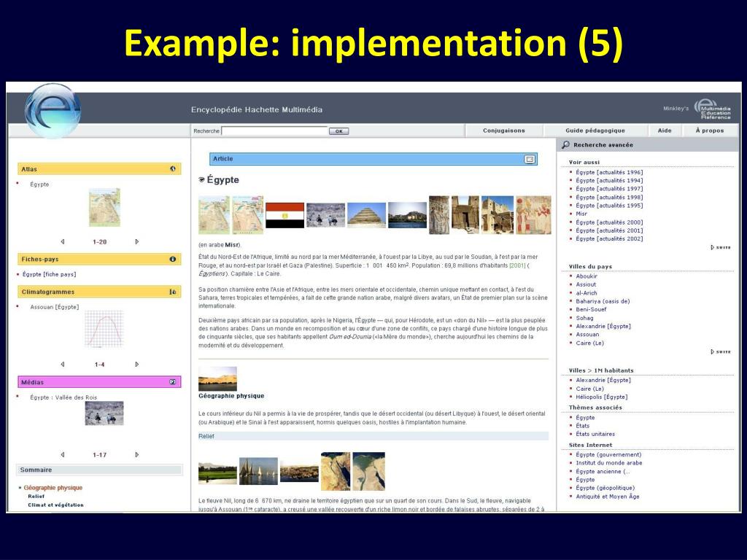Open Sohag city link
The image size is (747, 560).
584,318
